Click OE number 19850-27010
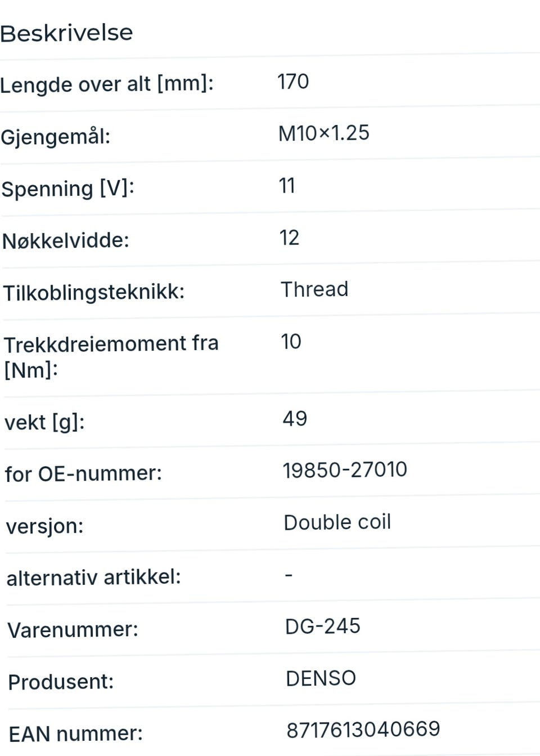Screen dimensions: 540x756 [345, 470]
